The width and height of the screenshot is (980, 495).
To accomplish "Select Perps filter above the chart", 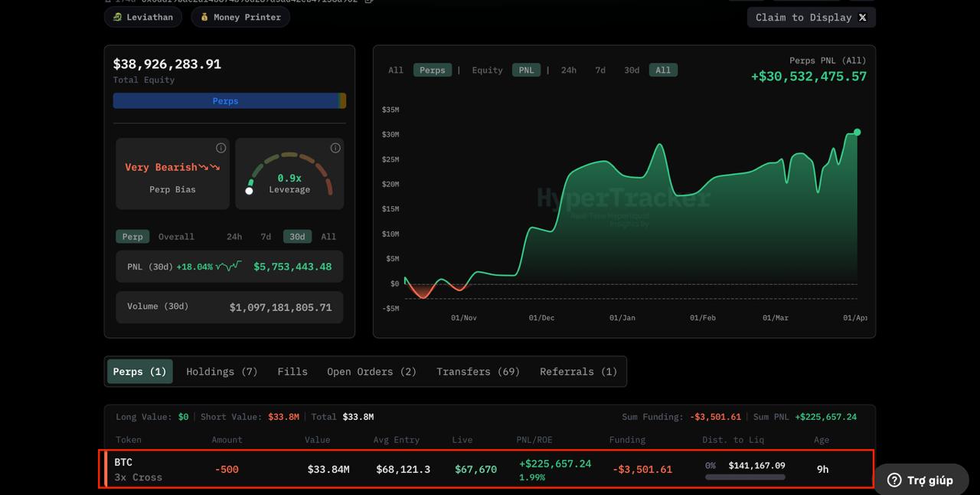I will (432, 70).
